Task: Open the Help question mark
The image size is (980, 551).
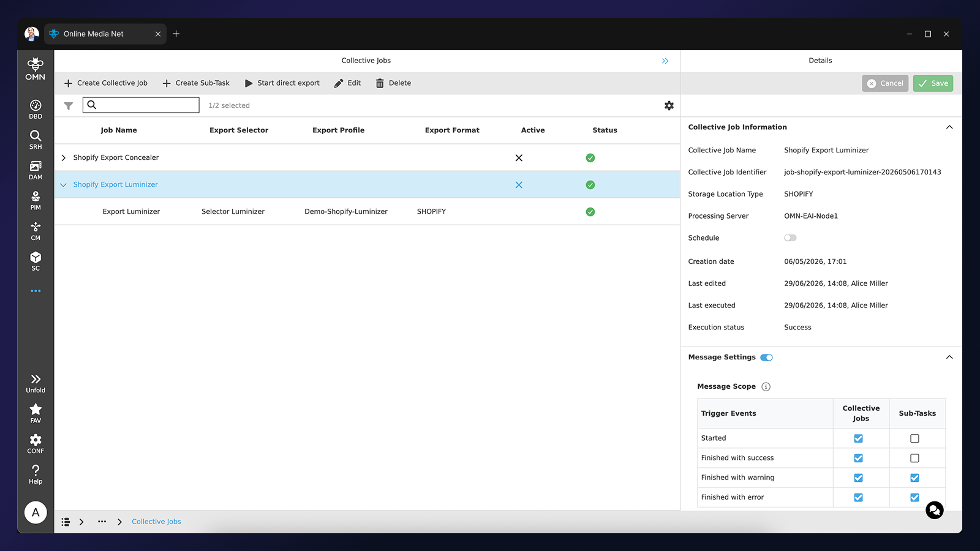Action: click(x=36, y=474)
